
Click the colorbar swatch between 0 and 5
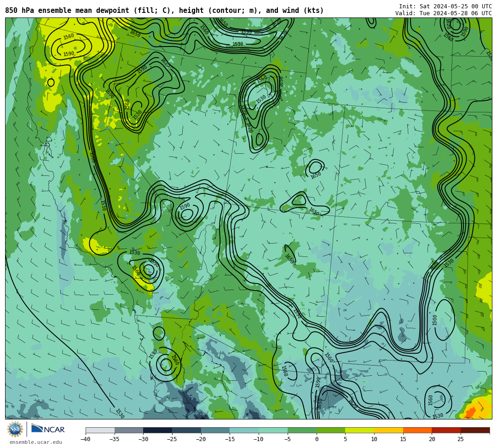[331, 430]
